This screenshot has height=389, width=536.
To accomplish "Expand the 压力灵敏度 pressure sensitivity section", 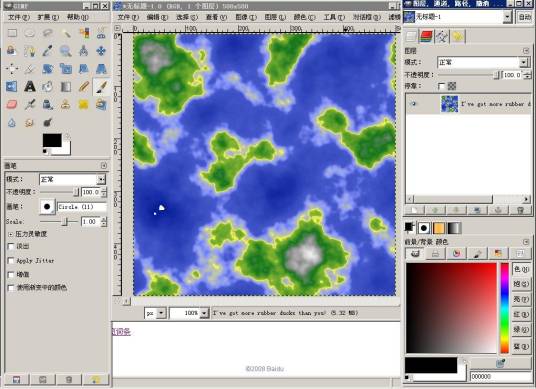I will (x=10, y=234).
